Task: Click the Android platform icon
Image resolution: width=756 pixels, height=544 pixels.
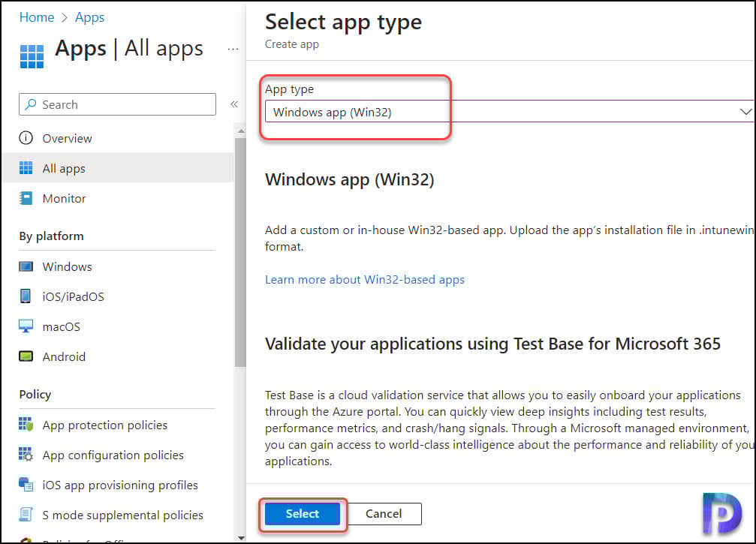Action: point(26,356)
